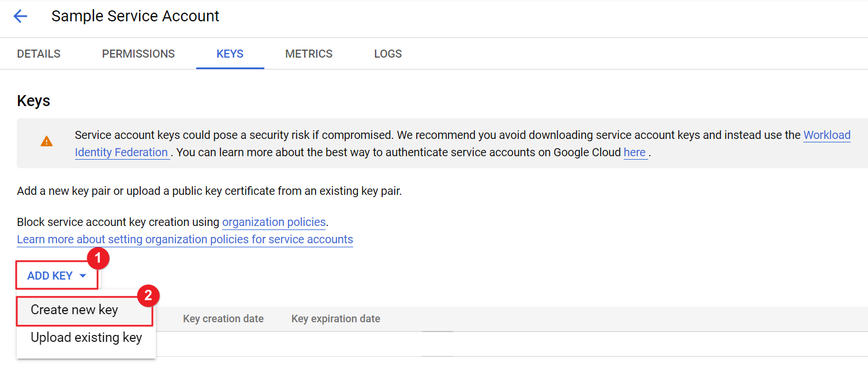The image size is (868, 377).
Task: Click the red step 1 badge
Action: pyautogui.click(x=98, y=259)
